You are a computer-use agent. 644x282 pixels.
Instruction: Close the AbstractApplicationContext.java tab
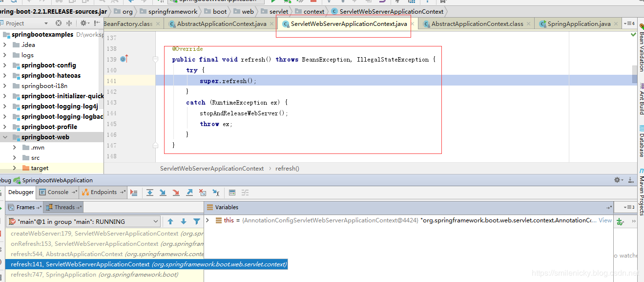tap(271, 23)
